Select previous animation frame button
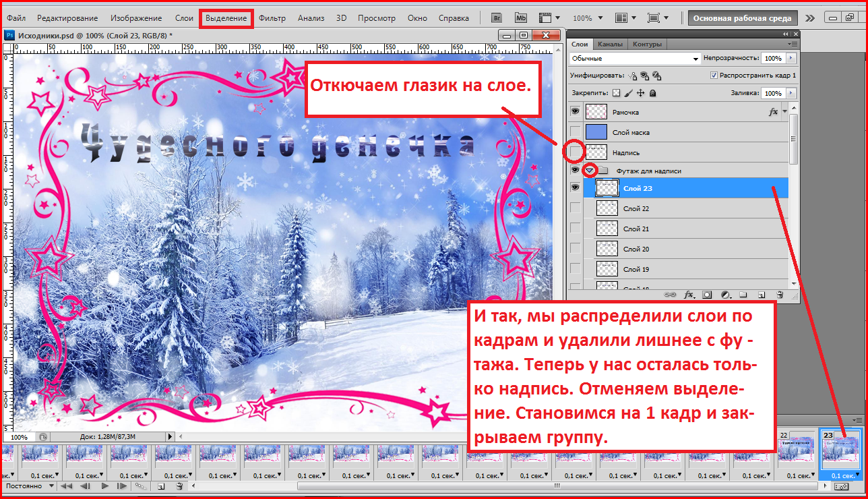This screenshot has height=499, width=868. tap(85, 486)
